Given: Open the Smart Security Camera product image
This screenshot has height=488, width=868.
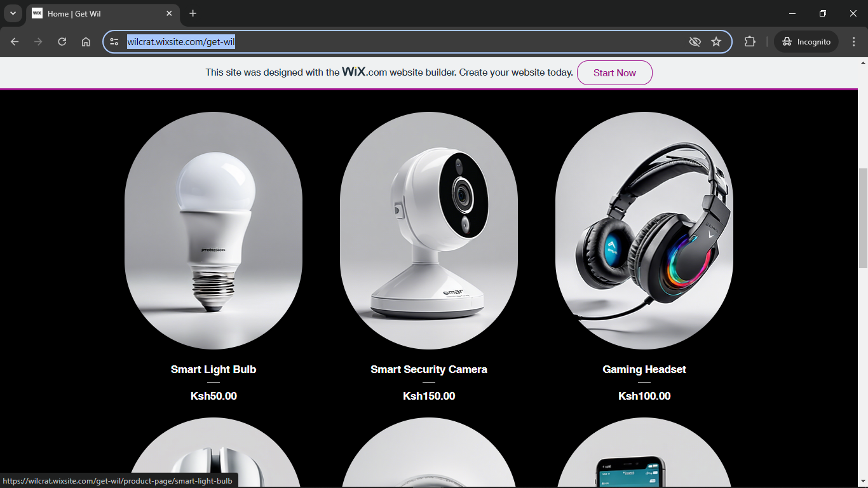Looking at the screenshot, I should click(429, 231).
